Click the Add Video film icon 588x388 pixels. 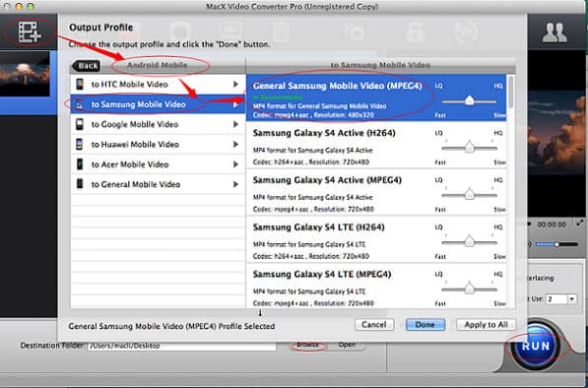[x=30, y=32]
